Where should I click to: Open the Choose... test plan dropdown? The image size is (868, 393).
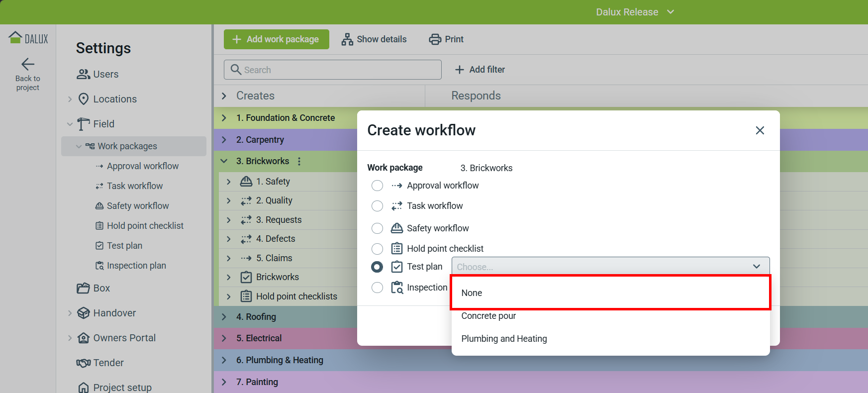coord(610,267)
